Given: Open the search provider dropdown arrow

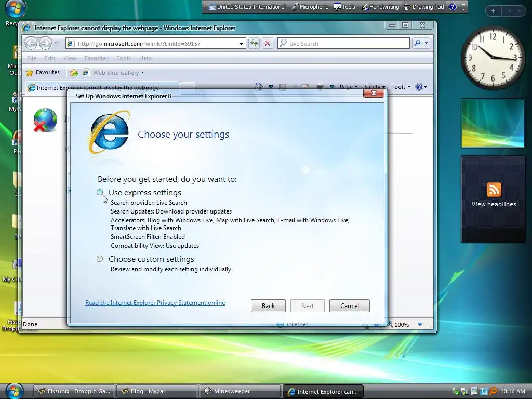Looking at the screenshot, I should pyautogui.click(x=426, y=43).
